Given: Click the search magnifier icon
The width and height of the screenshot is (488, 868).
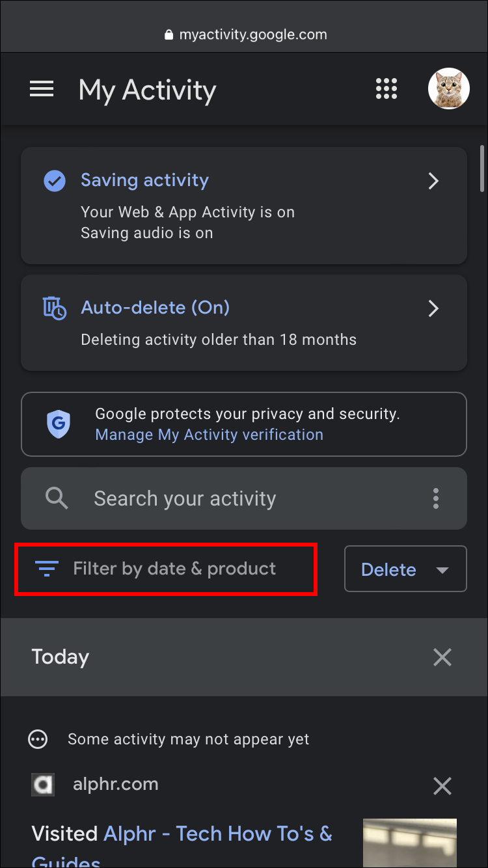Looking at the screenshot, I should point(57,498).
